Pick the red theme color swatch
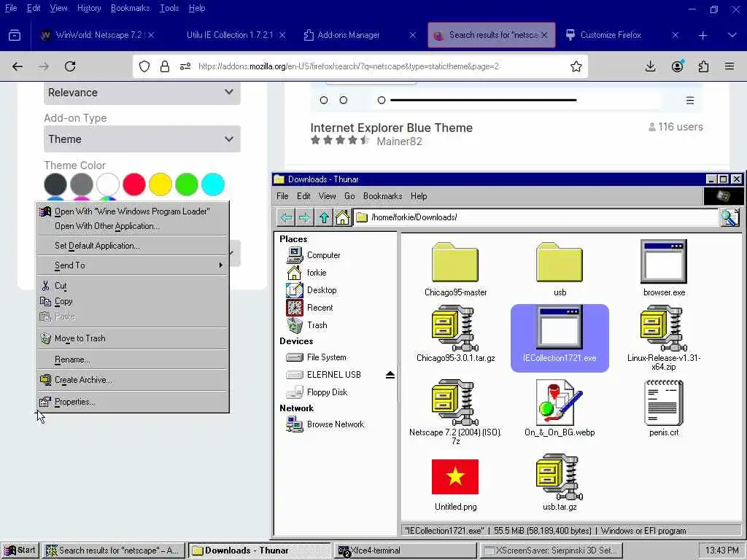The height and width of the screenshot is (560, 747). [x=134, y=184]
